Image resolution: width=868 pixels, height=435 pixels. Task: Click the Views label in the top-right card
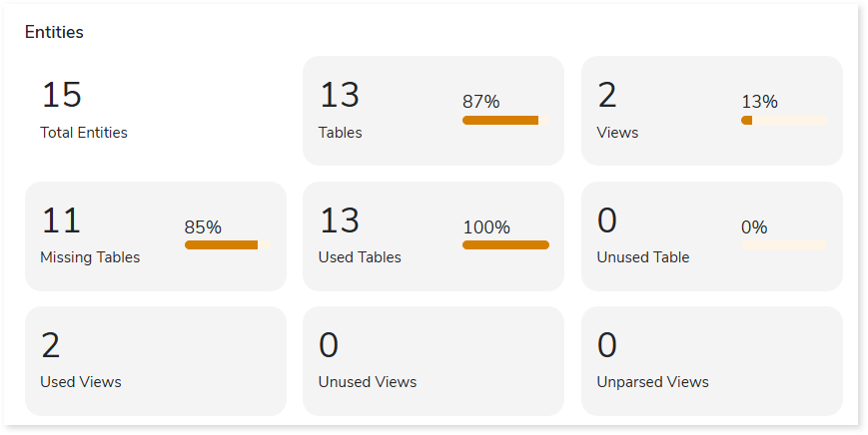click(x=617, y=132)
